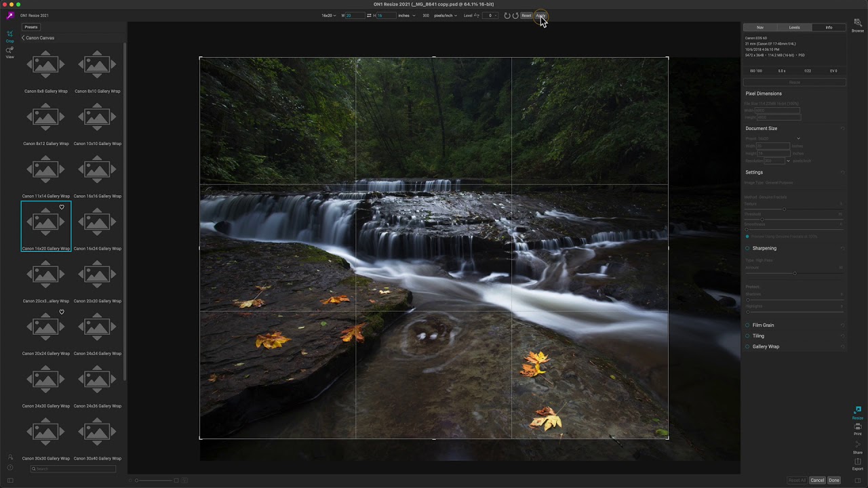The height and width of the screenshot is (488, 868).
Task: Click the Cancel button
Action: pyautogui.click(x=817, y=481)
